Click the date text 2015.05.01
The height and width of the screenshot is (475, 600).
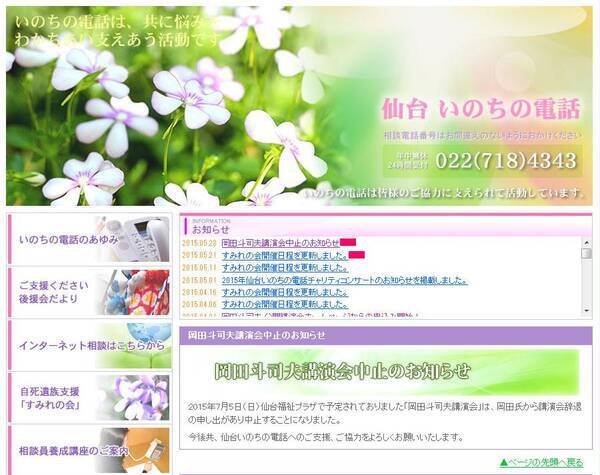tap(199, 280)
